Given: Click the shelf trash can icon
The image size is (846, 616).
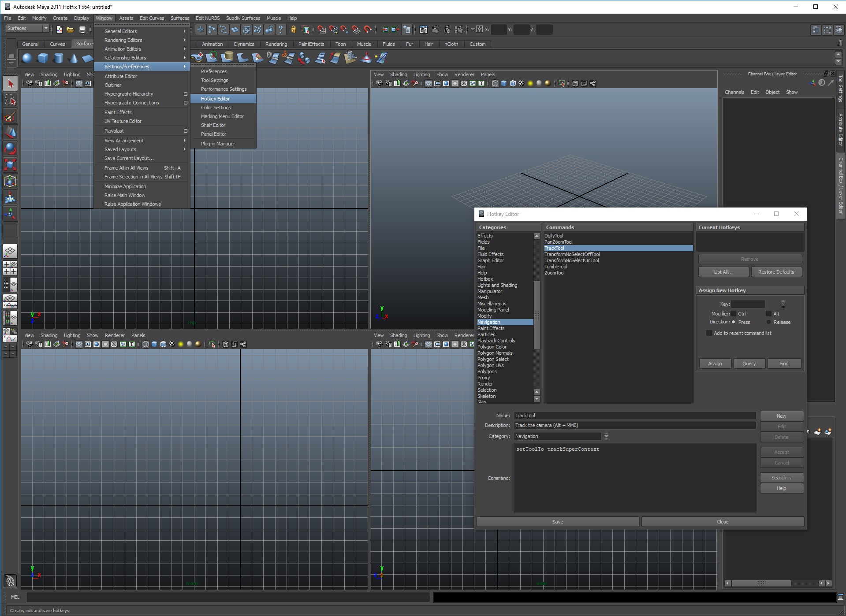Looking at the screenshot, I should click(x=839, y=43).
